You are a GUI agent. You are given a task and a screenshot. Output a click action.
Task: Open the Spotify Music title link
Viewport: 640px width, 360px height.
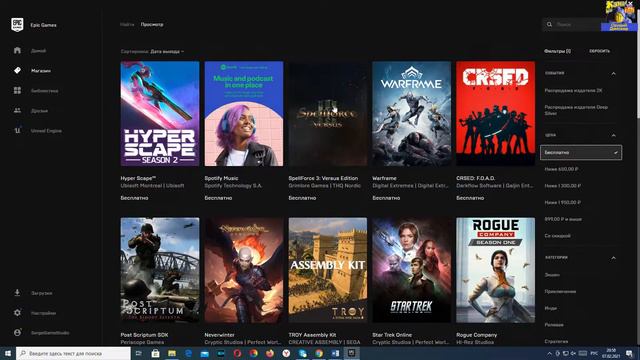(221, 178)
